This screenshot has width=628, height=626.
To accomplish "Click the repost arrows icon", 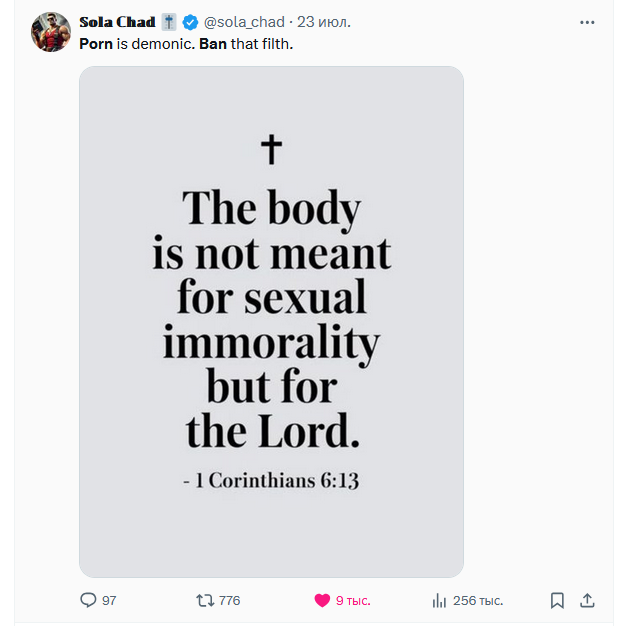I will pos(205,600).
